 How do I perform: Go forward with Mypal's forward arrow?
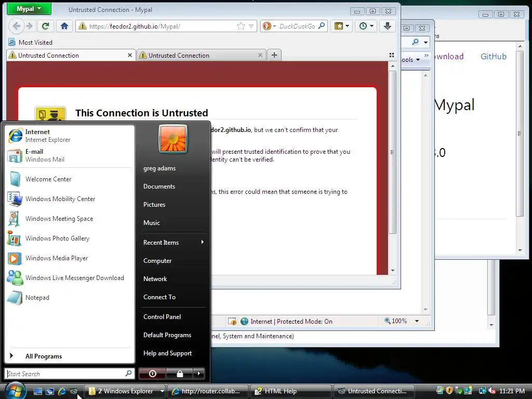tap(30, 26)
